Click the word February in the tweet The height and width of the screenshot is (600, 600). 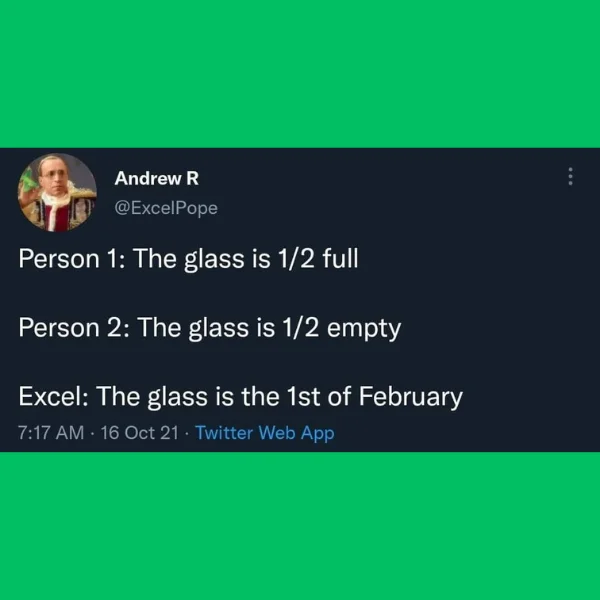(411, 397)
